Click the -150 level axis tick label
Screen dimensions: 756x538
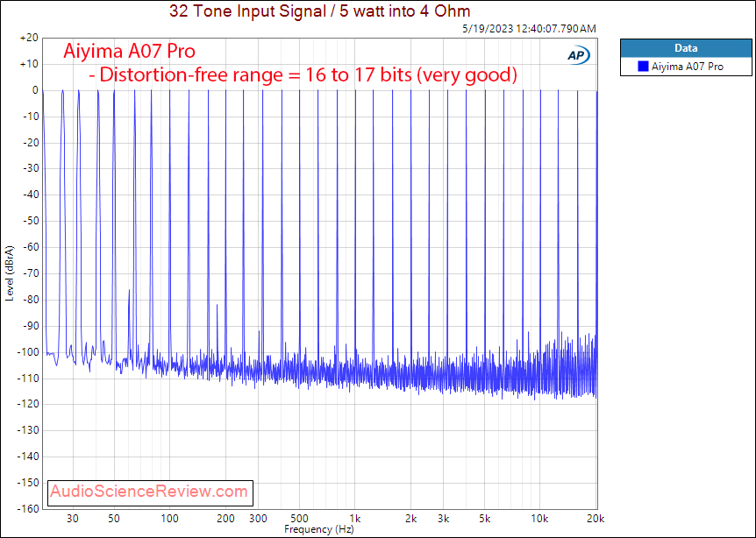27,483
